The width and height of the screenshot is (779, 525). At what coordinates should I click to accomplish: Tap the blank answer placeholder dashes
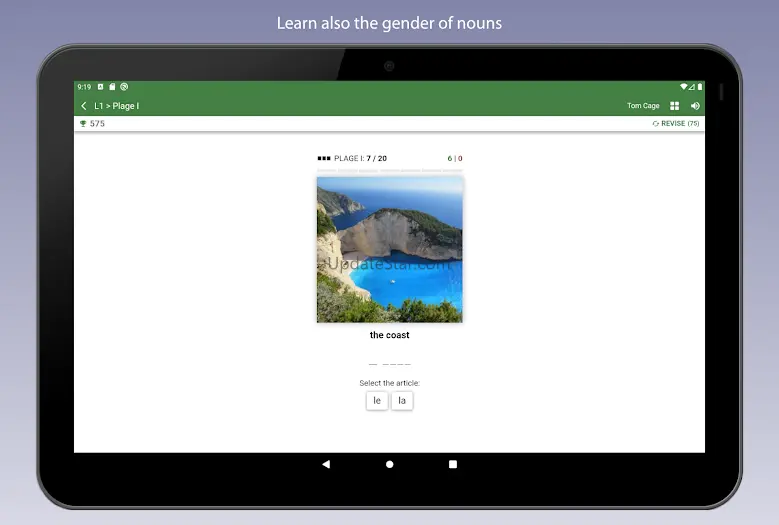[389, 364]
